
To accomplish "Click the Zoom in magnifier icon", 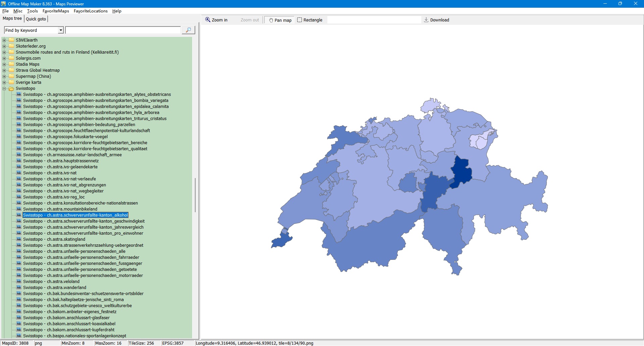I will pos(208,20).
